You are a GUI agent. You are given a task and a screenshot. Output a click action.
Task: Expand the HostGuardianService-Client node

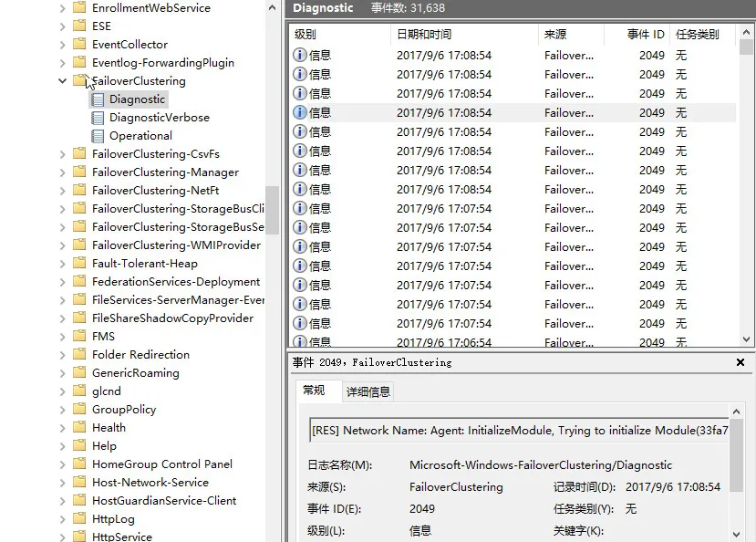tap(62, 501)
